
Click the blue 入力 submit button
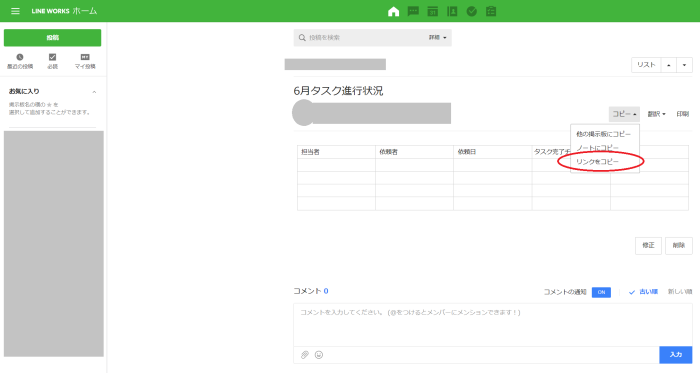coord(676,355)
